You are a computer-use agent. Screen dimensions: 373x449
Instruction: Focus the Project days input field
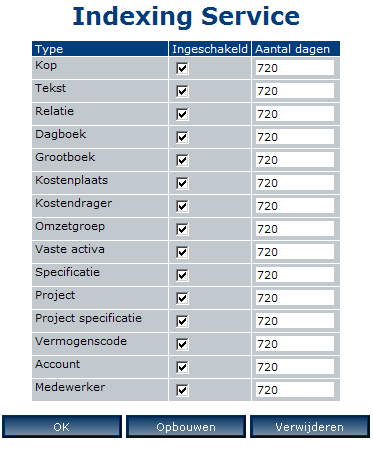(295, 298)
